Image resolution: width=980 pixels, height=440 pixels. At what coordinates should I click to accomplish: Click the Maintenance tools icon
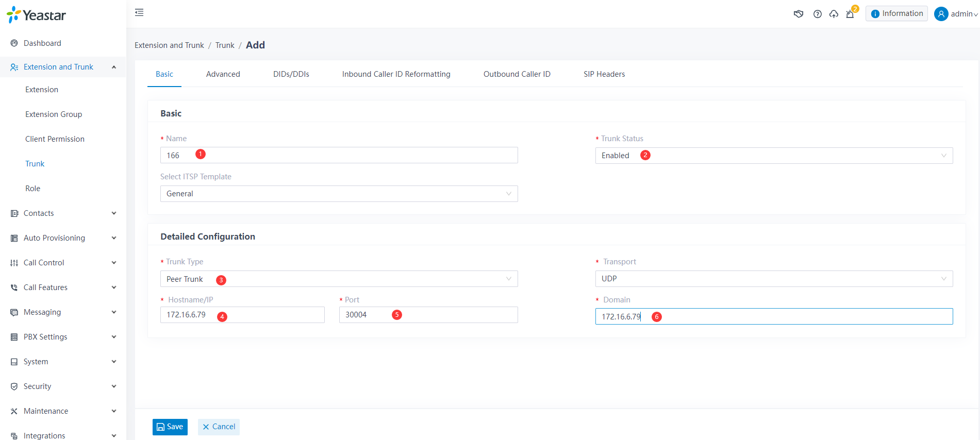(x=14, y=411)
